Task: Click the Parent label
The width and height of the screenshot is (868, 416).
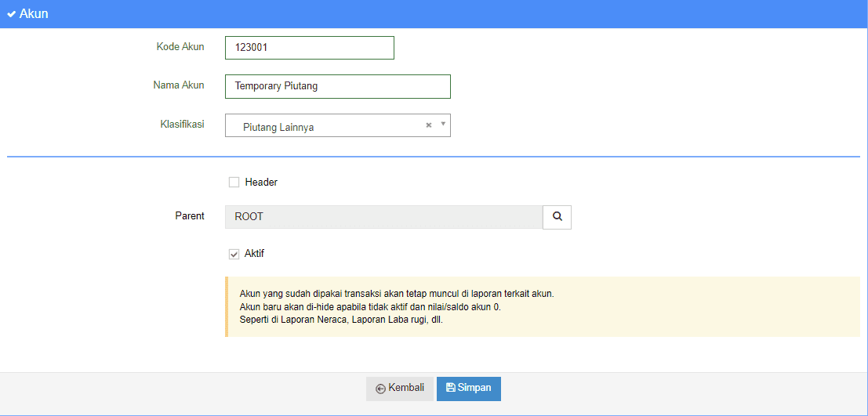Action: click(190, 215)
